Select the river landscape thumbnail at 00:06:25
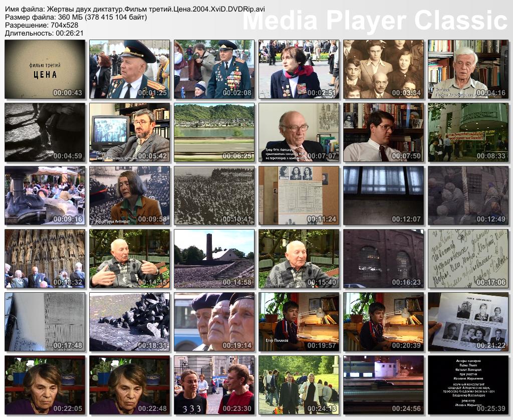This screenshot has width=513, height=420. click(214, 132)
